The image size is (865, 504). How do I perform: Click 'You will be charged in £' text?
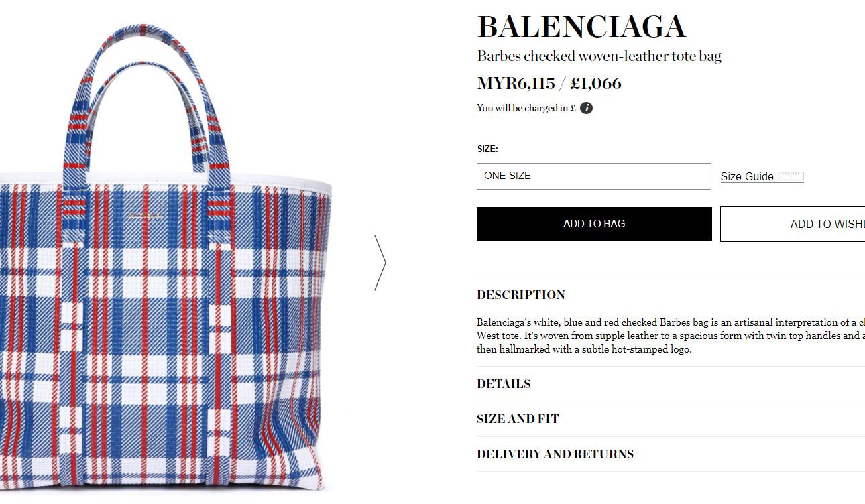pyautogui.click(x=526, y=108)
